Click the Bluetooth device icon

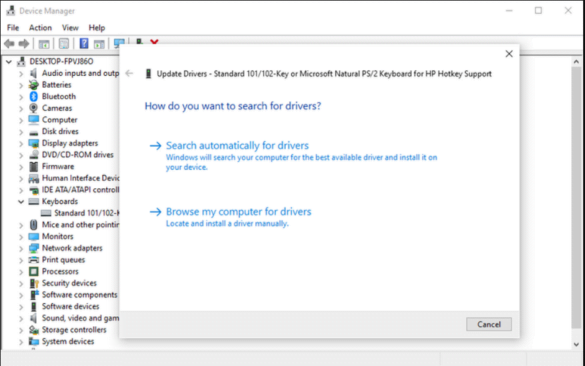[x=34, y=97]
